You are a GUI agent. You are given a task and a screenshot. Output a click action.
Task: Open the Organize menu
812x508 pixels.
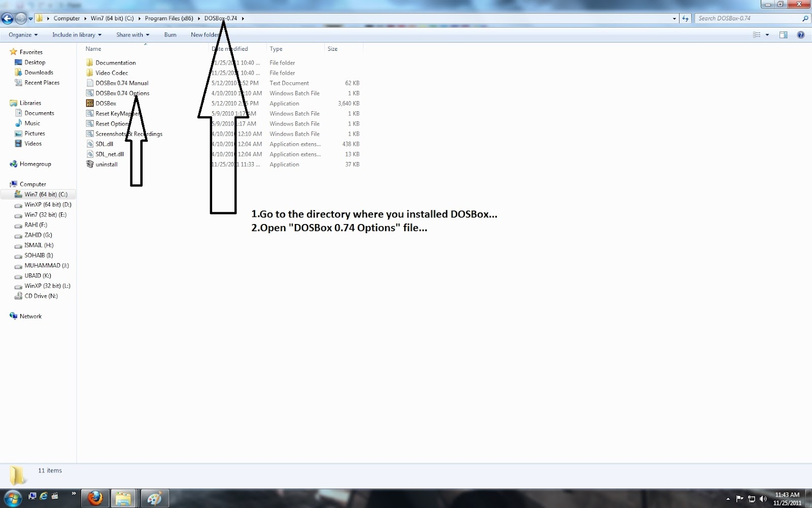pos(23,35)
